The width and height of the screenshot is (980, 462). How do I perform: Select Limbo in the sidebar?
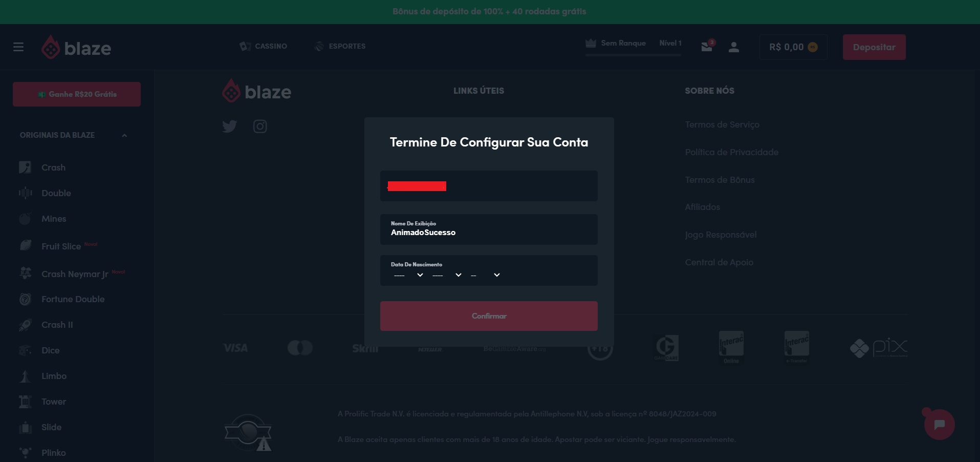coord(54,376)
